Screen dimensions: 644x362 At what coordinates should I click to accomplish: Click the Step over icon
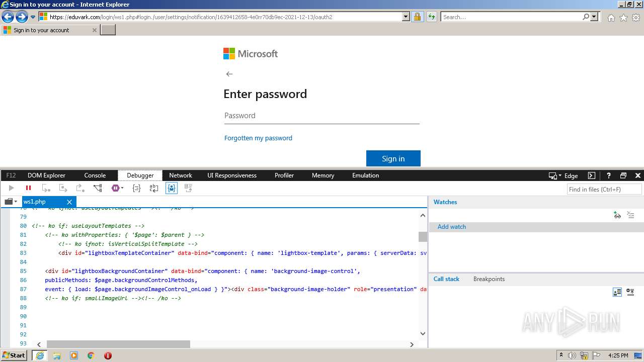point(63,188)
